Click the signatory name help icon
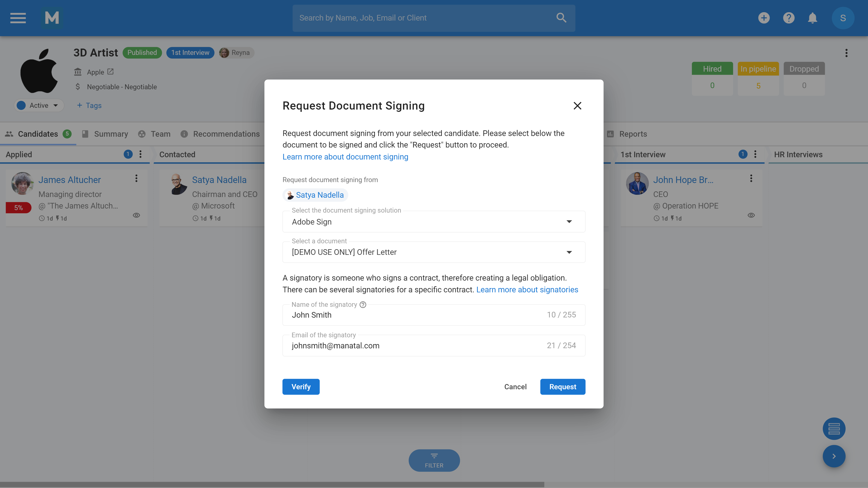Image resolution: width=868 pixels, height=488 pixels. coord(363,305)
